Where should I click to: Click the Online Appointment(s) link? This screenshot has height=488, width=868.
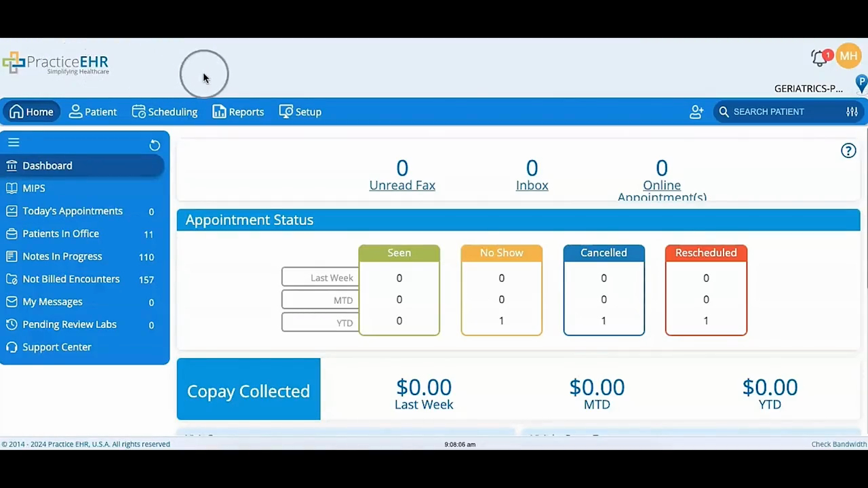[x=662, y=190]
